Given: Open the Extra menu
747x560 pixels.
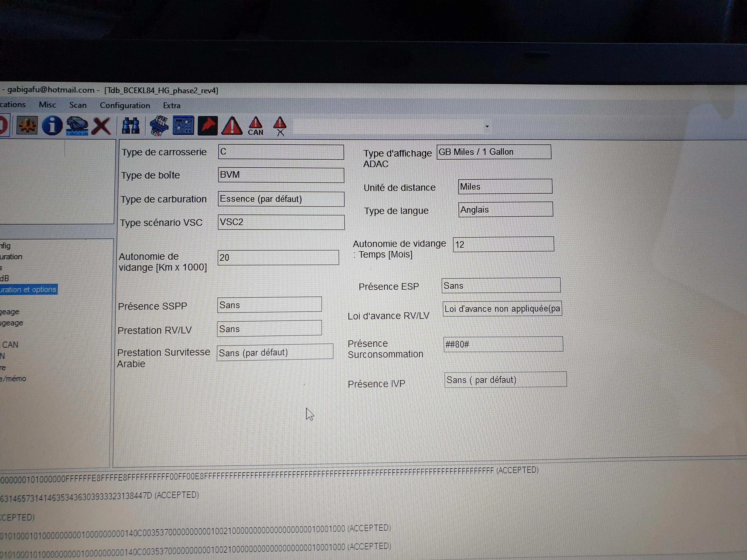Looking at the screenshot, I should [x=172, y=106].
